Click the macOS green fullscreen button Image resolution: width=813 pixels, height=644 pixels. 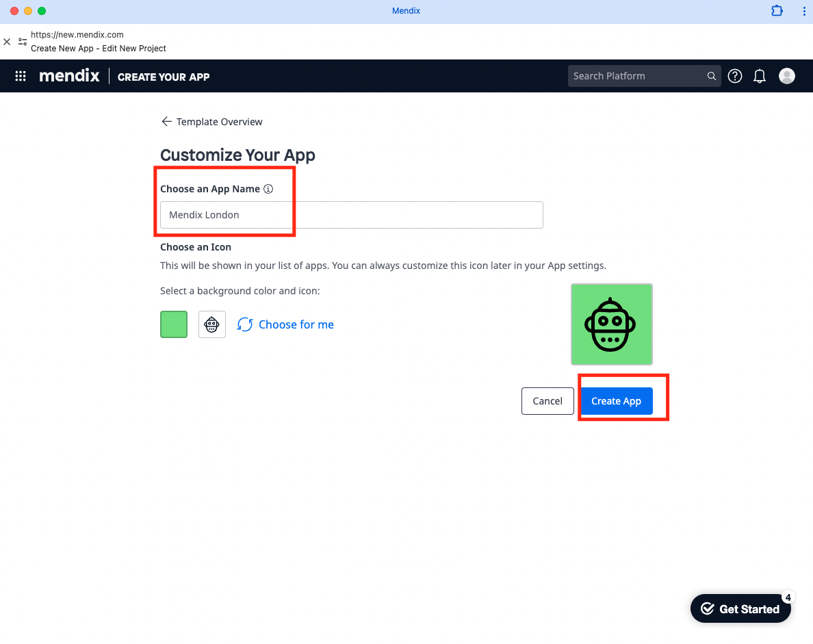(x=42, y=11)
